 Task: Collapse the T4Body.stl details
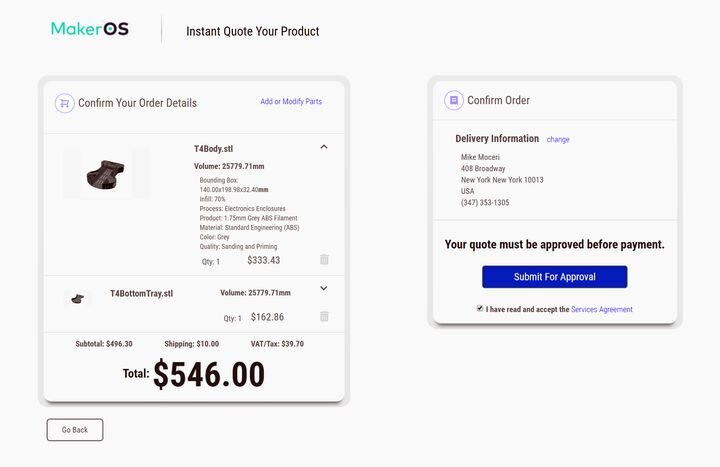[x=324, y=147]
